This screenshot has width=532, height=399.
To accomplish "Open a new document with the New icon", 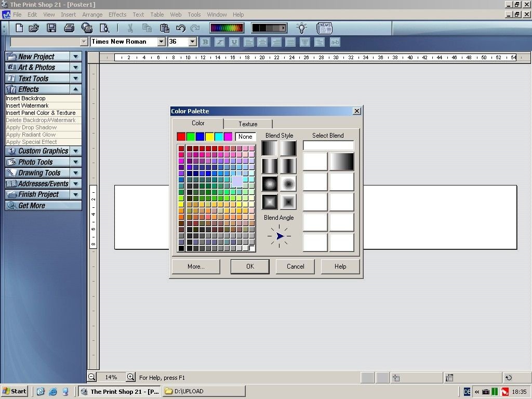I will coord(20,28).
